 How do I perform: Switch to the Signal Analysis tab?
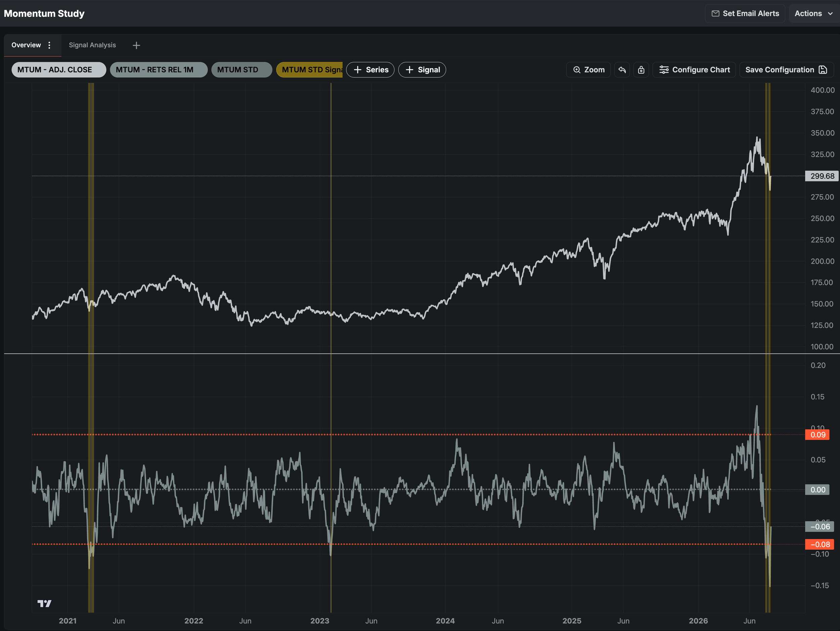[x=92, y=45]
